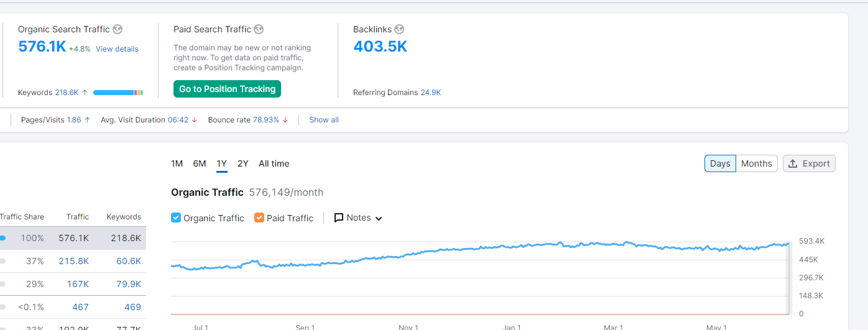Toggle the Organic Traffic checkbox

coord(176,218)
